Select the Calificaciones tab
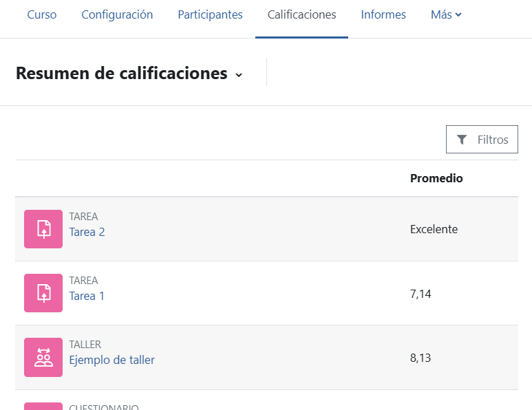 point(301,14)
